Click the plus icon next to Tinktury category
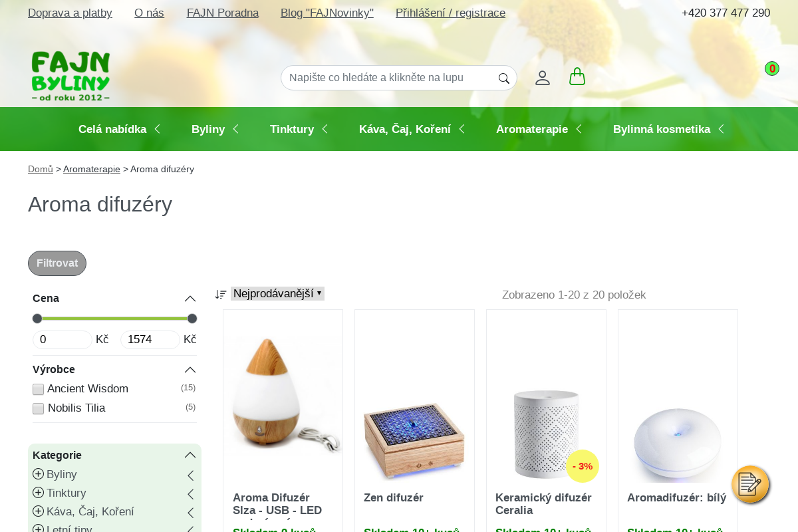Image resolution: width=798 pixels, height=532 pixels. click(x=38, y=493)
